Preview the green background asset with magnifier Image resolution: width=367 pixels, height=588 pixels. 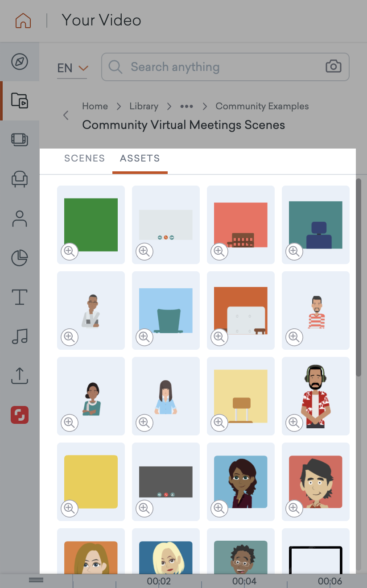pos(70,252)
